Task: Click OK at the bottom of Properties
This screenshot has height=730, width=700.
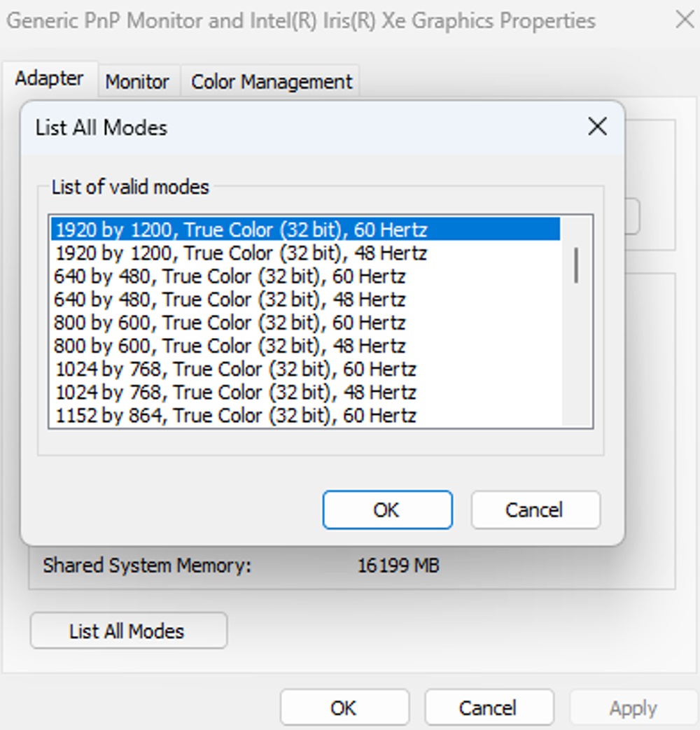Action: [344, 707]
